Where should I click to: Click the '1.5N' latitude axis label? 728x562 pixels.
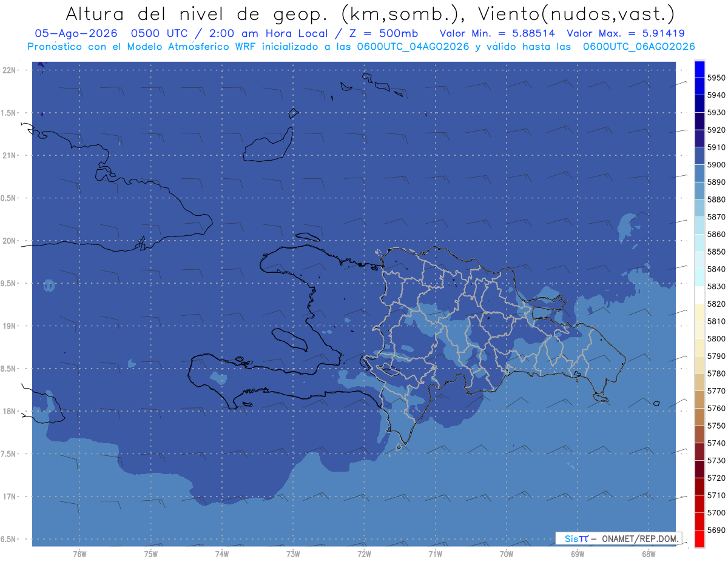tap(8, 113)
